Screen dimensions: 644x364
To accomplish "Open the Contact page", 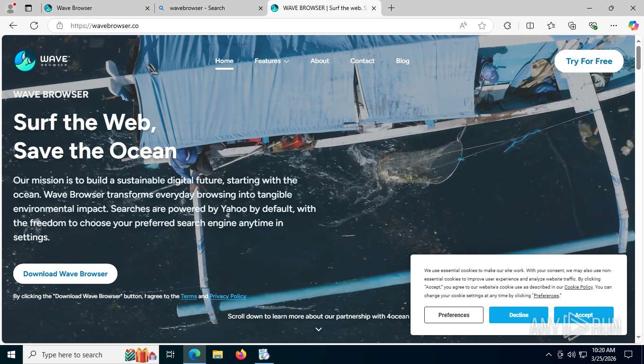I will (x=362, y=61).
